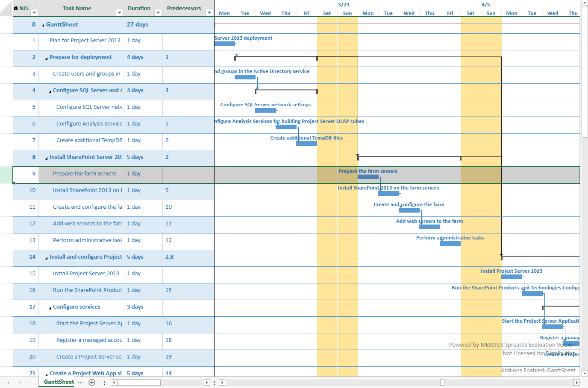Select the 'Run the SharePoint Produc' task cell

pyautogui.click(x=81, y=291)
